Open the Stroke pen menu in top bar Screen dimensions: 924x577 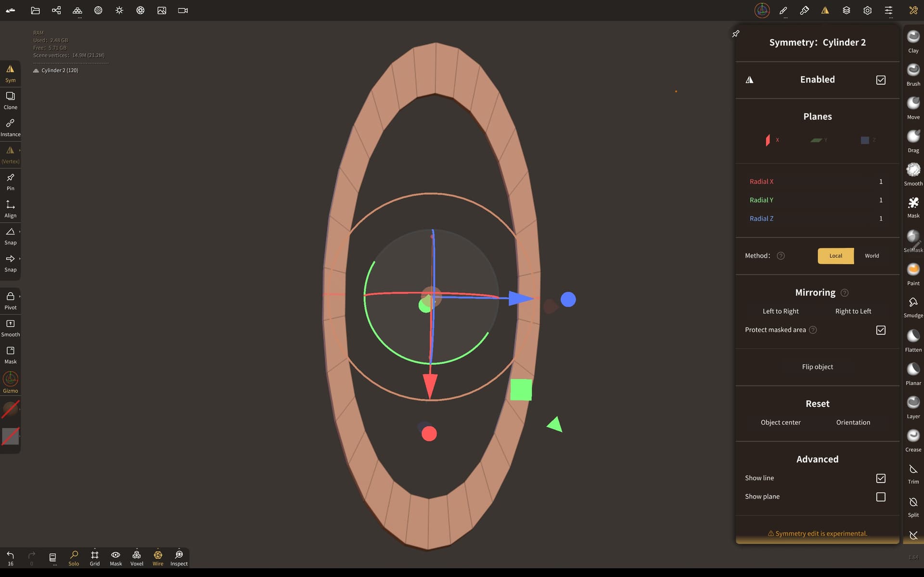pos(783,10)
